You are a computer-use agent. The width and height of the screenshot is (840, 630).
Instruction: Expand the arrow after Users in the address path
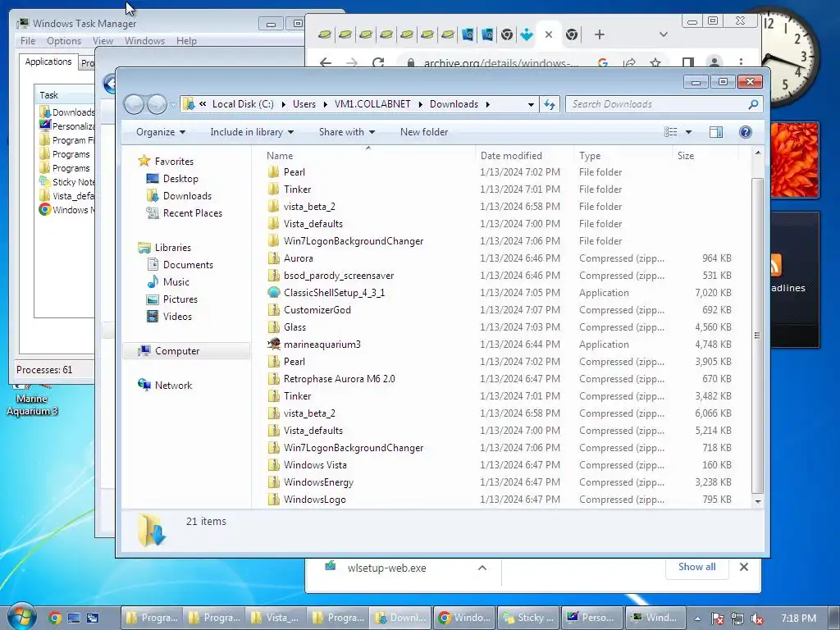point(325,104)
